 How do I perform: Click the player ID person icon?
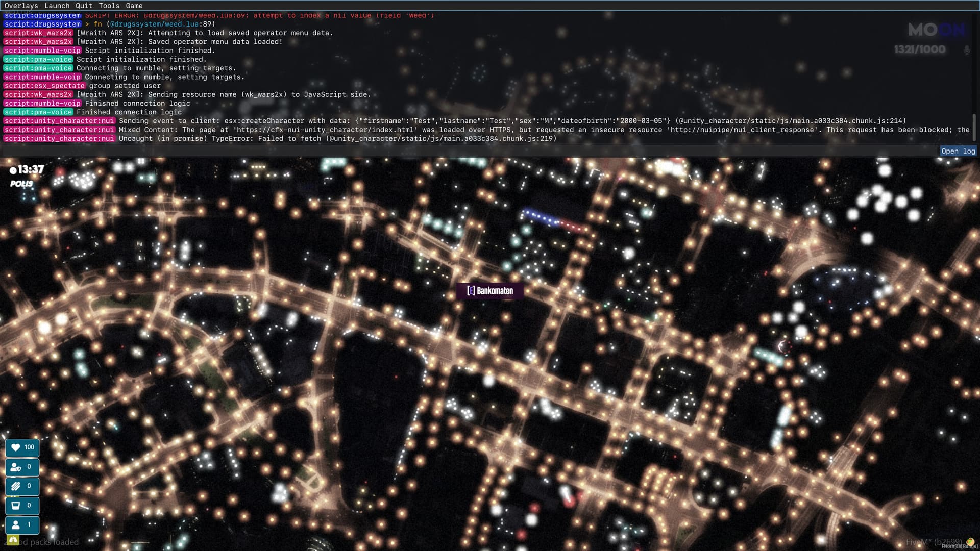(16, 524)
